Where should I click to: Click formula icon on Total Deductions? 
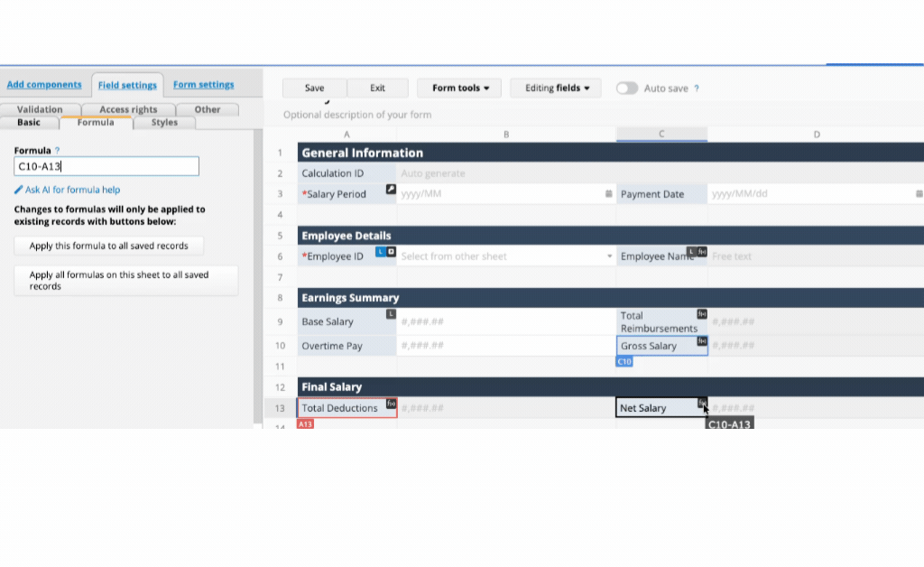click(391, 404)
